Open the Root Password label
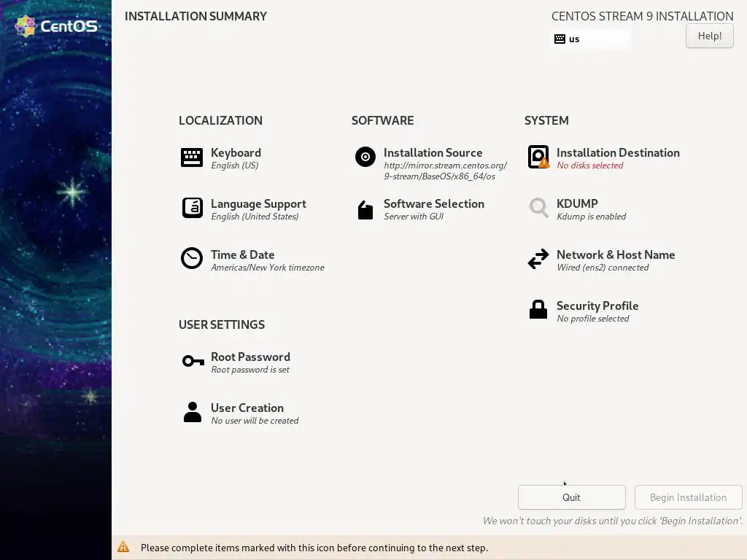The height and width of the screenshot is (560, 747). point(250,357)
